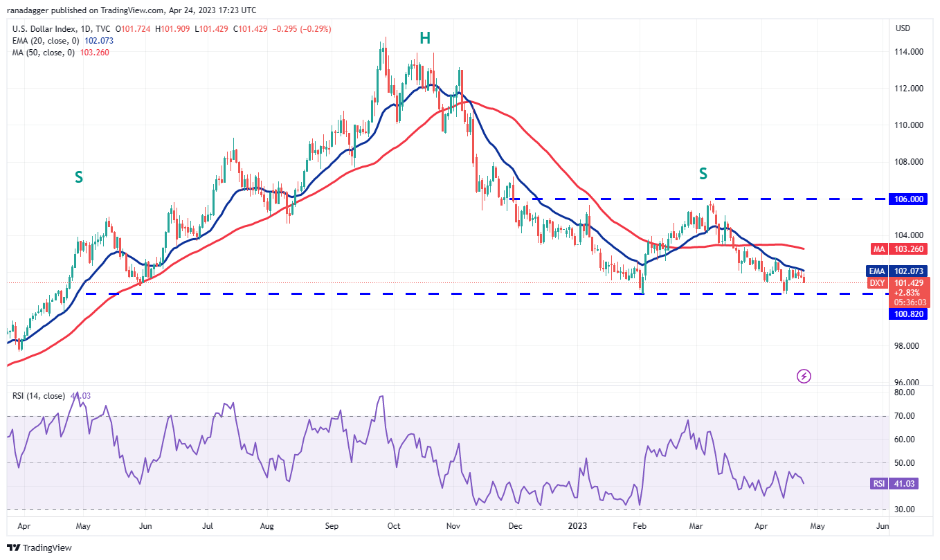Click the 114.000 price axis label
The height and width of the screenshot is (560, 940).
pyautogui.click(x=908, y=52)
